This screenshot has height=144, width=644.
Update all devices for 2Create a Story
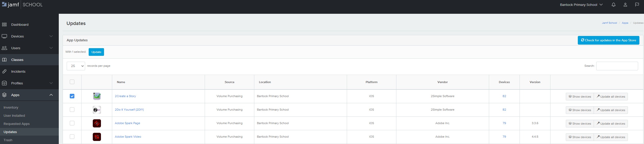point(611,97)
